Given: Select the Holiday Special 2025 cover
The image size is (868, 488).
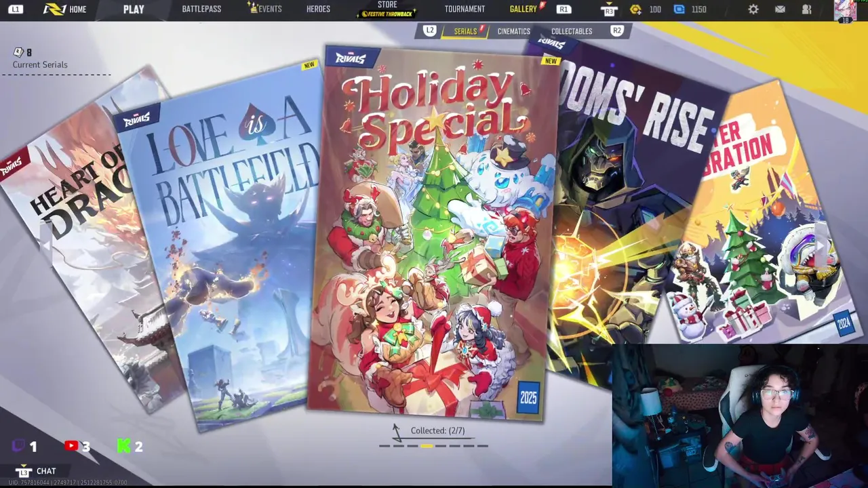Looking at the screenshot, I should 434,234.
